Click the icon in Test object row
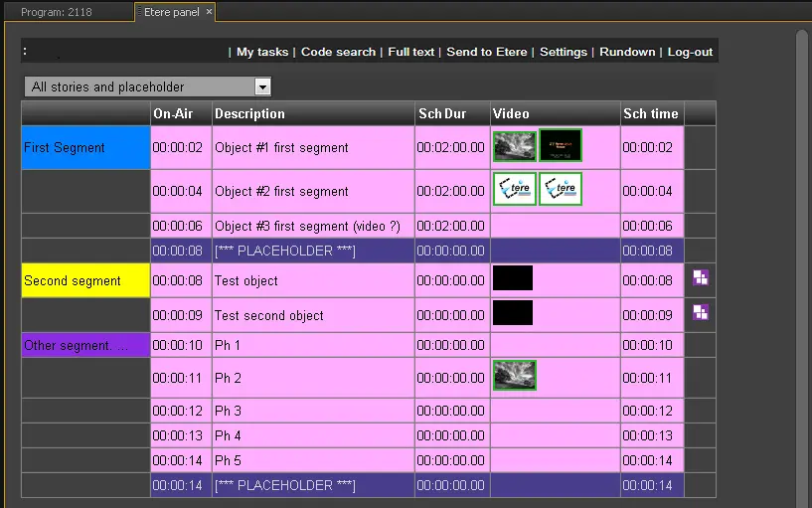Viewport: 812px width, 508px height. 701,278
